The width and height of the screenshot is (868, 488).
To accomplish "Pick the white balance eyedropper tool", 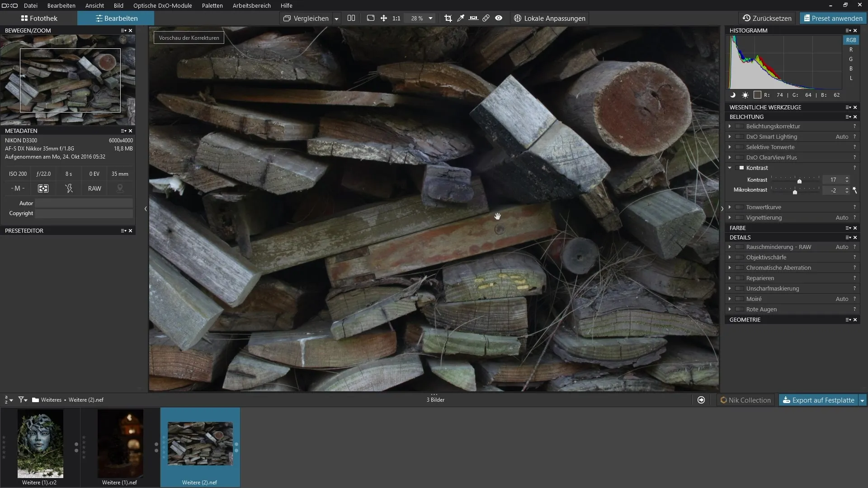I will click(461, 18).
